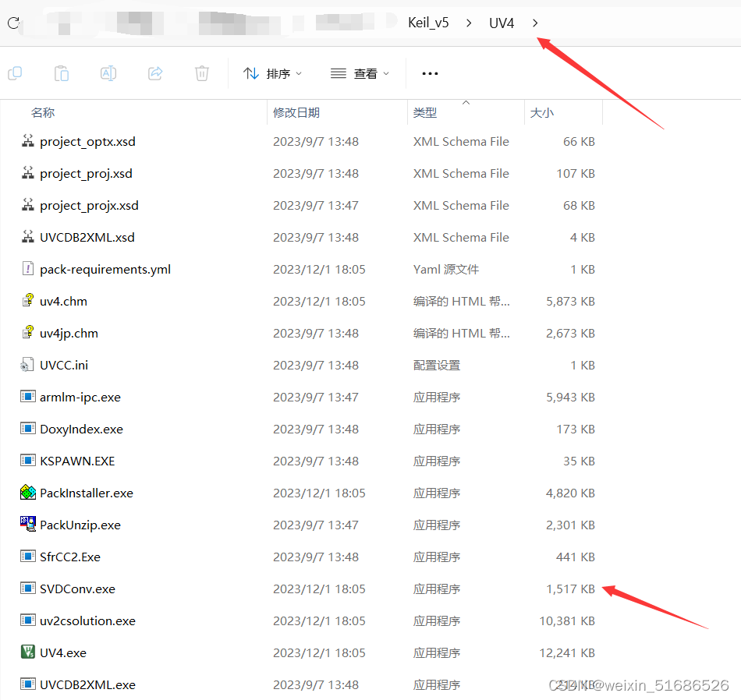Screen dimensions: 741x700
Task: Select the SVDConv.exe application icon
Action: click(x=28, y=588)
